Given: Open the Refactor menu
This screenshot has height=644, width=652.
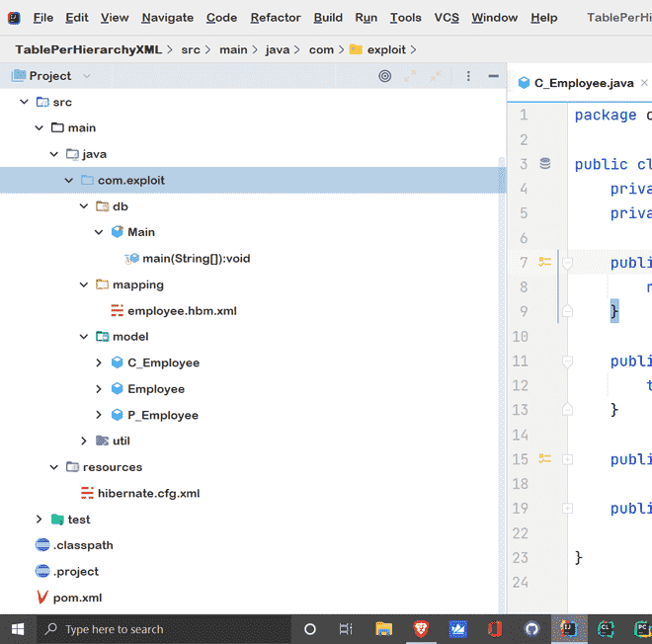Looking at the screenshot, I should click(276, 18).
